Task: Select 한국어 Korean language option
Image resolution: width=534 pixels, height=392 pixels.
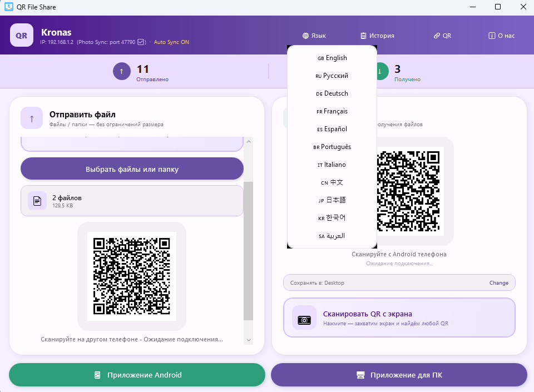Action: 332,218
